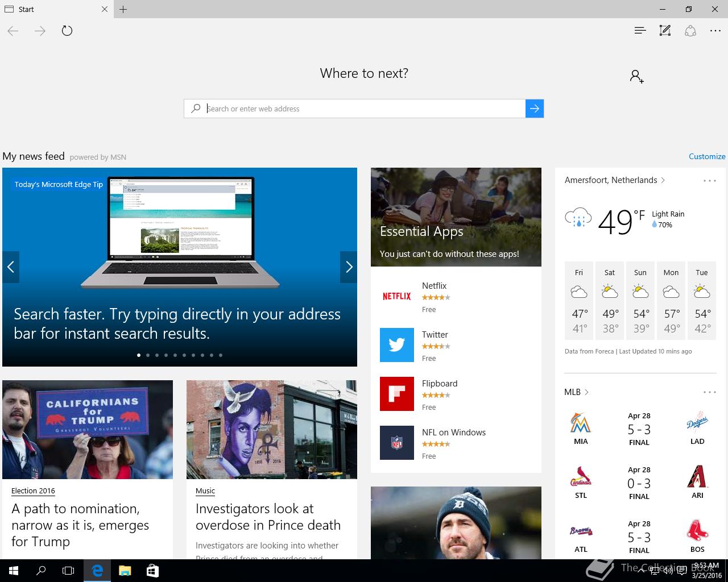Open a new tab with the plus button
Image resolution: width=728 pixels, height=582 pixels.
(x=123, y=9)
